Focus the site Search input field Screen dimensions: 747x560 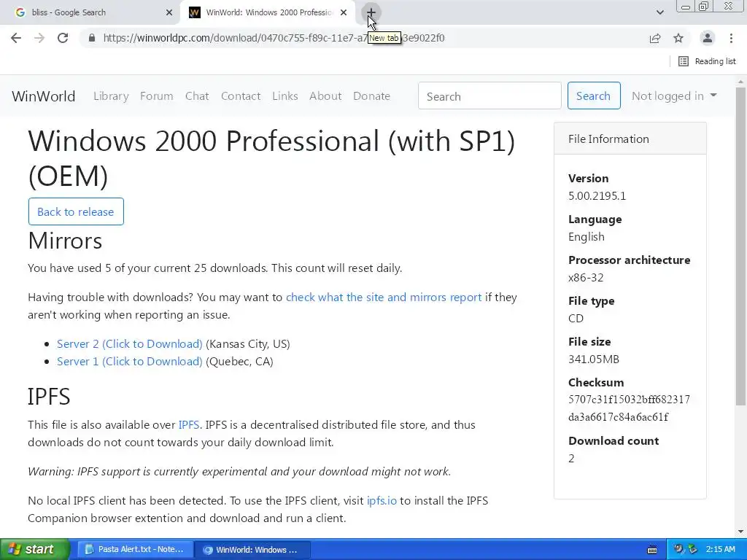[x=489, y=96]
